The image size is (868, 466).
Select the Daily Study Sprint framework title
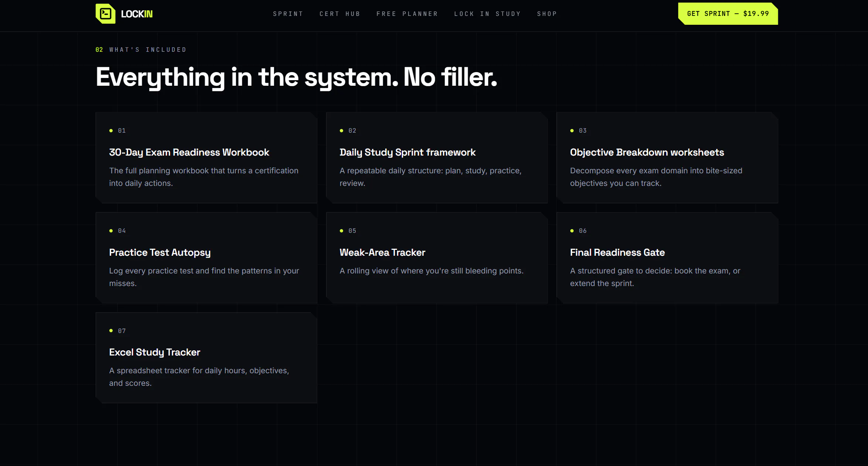[x=407, y=152]
